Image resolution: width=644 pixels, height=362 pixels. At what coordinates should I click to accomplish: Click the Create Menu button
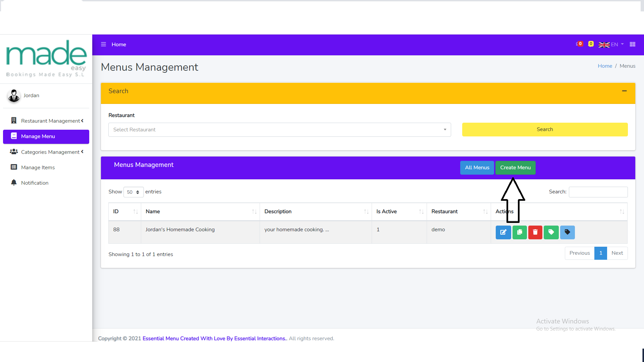tap(516, 168)
